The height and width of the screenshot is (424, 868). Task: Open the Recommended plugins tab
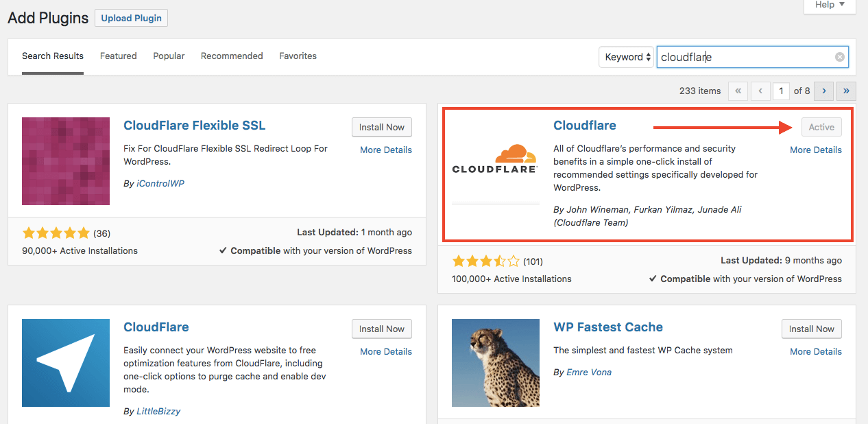click(232, 56)
